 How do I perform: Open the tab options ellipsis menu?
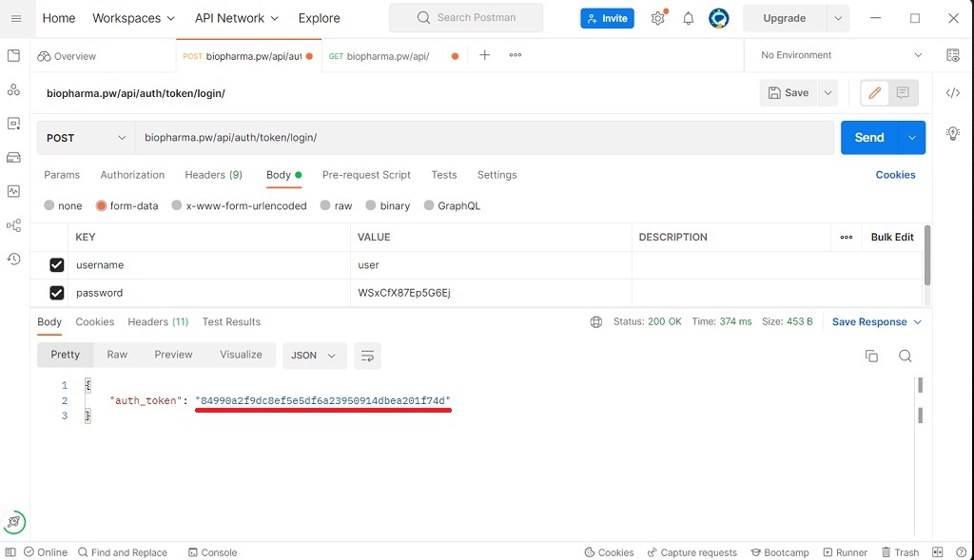tap(516, 55)
